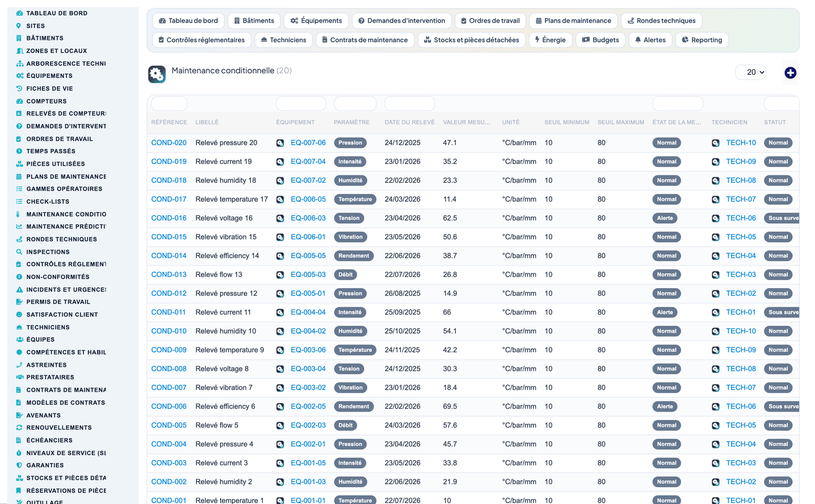This screenshot has width=815, height=504.
Task: Click the Compétences et habilitations icon
Action: click(x=19, y=352)
